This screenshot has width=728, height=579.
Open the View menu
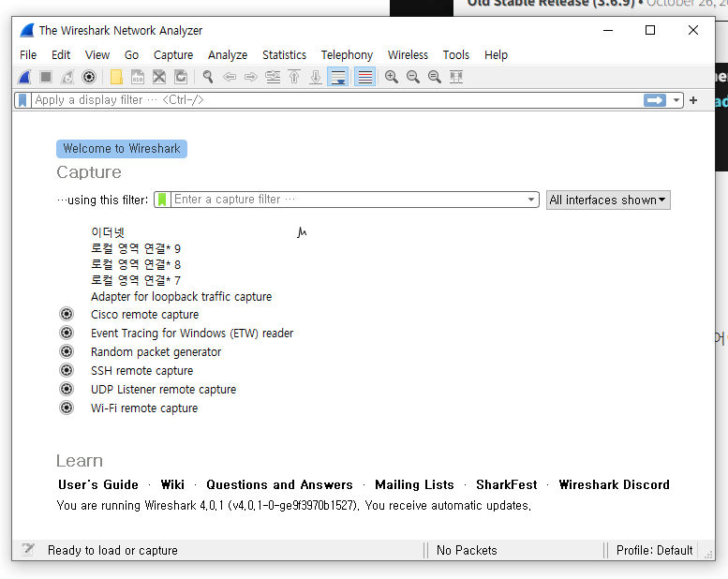[x=97, y=54]
